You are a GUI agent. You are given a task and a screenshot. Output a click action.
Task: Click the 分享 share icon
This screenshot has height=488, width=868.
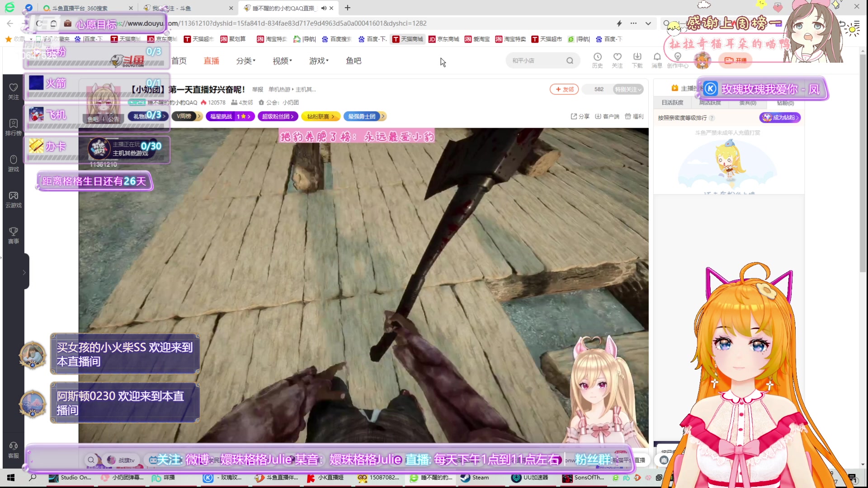580,117
